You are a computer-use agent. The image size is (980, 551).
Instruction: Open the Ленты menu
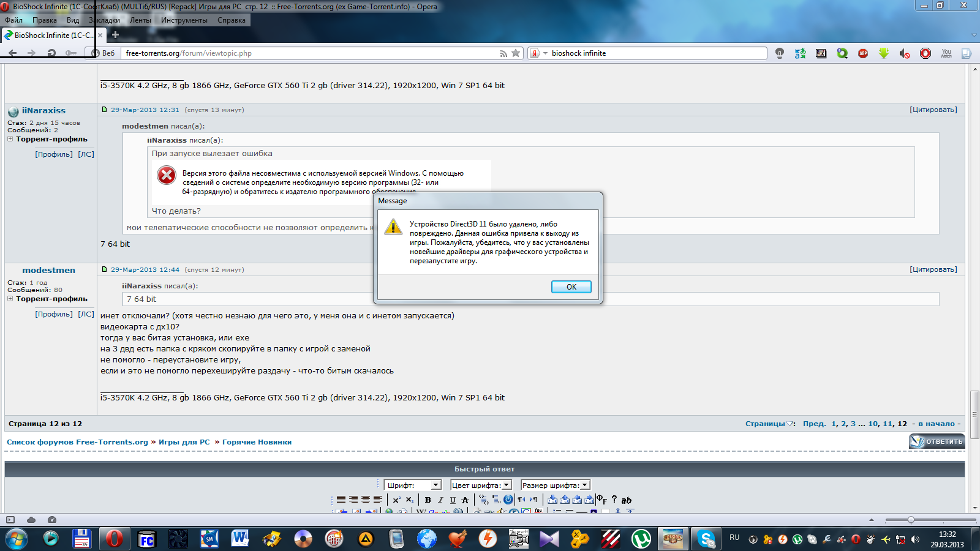point(140,20)
